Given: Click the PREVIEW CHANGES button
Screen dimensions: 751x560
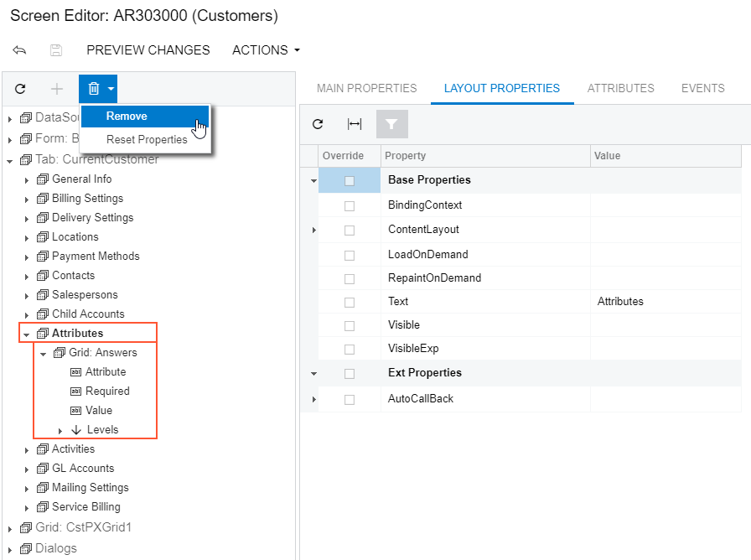Looking at the screenshot, I should (x=148, y=50).
